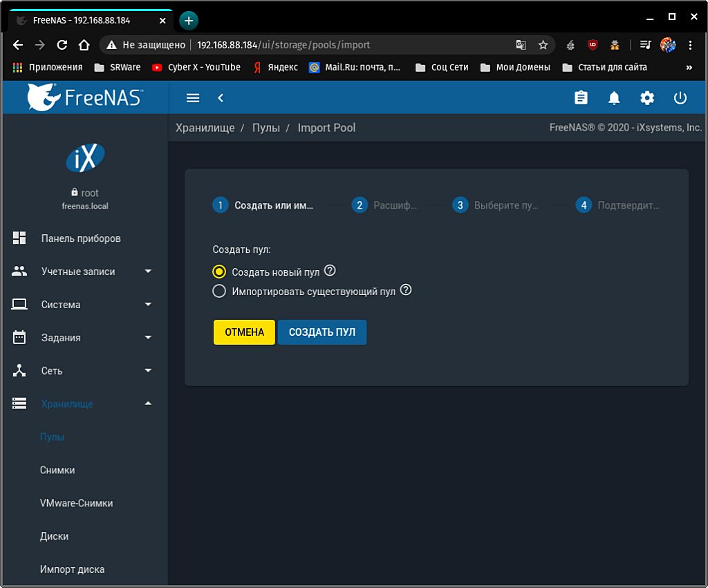Bookmark page with the star icon
The width and height of the screenshot is (708, 588).
543,45
